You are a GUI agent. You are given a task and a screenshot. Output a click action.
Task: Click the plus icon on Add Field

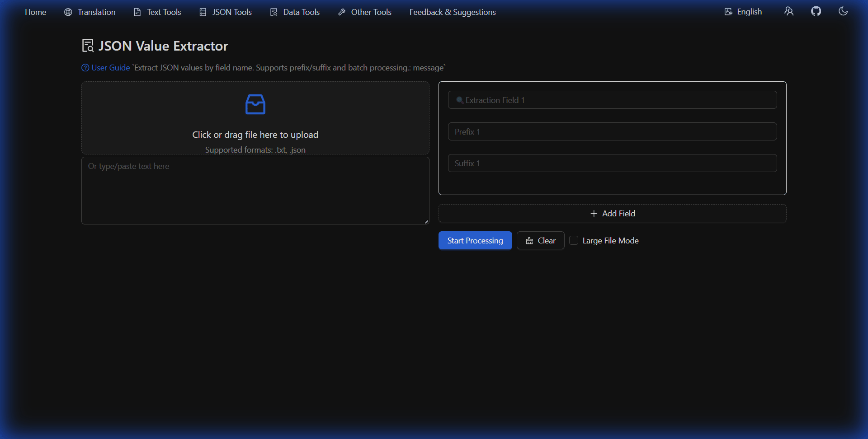click(594, 213)
